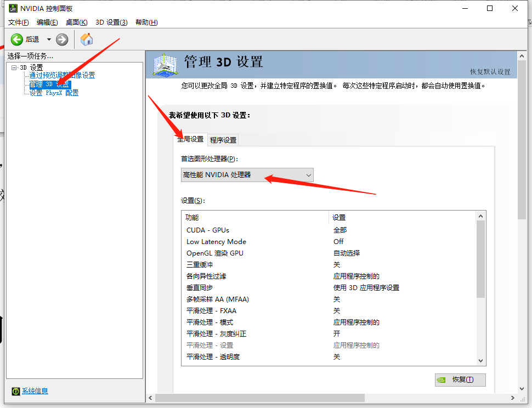Viewport: 532px width, 408px height.
Task: Click 自动选择 value for OpenGL
Action: (x=347, y=253)
